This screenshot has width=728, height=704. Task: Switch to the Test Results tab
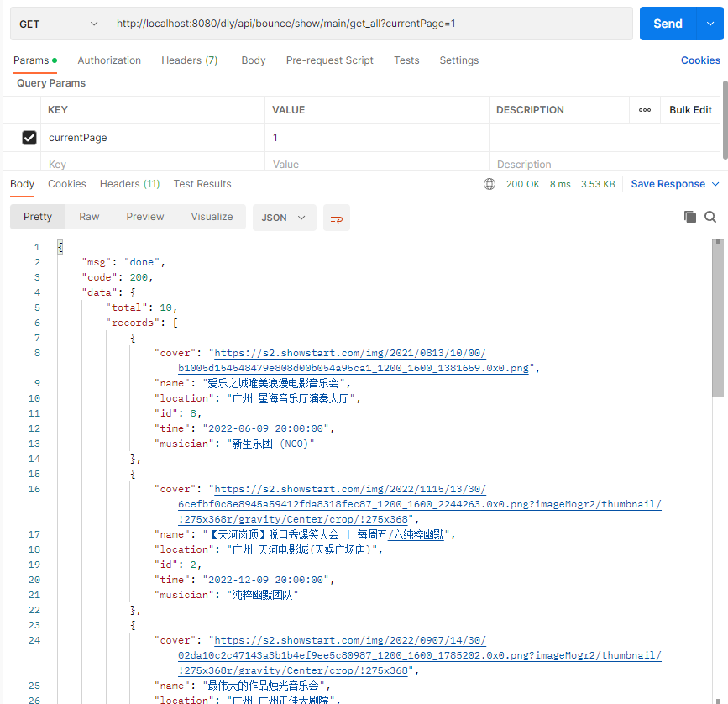pyautogui.click(x=202, y=184)
